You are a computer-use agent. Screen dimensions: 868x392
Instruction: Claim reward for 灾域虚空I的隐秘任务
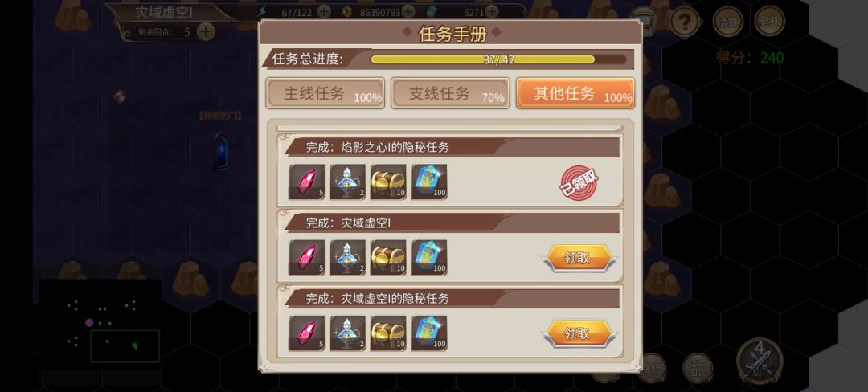pyautogui.click(x=579, y=334)
